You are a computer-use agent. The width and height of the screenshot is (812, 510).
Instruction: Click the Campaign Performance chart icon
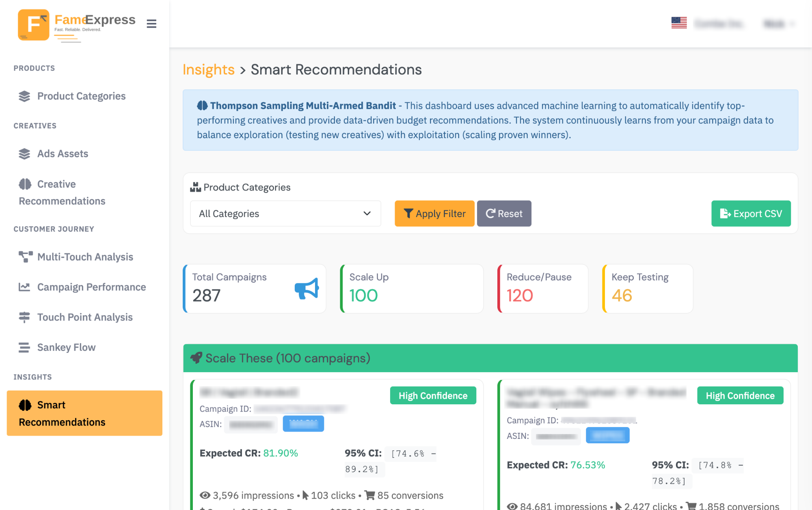(x=25, y=287)
